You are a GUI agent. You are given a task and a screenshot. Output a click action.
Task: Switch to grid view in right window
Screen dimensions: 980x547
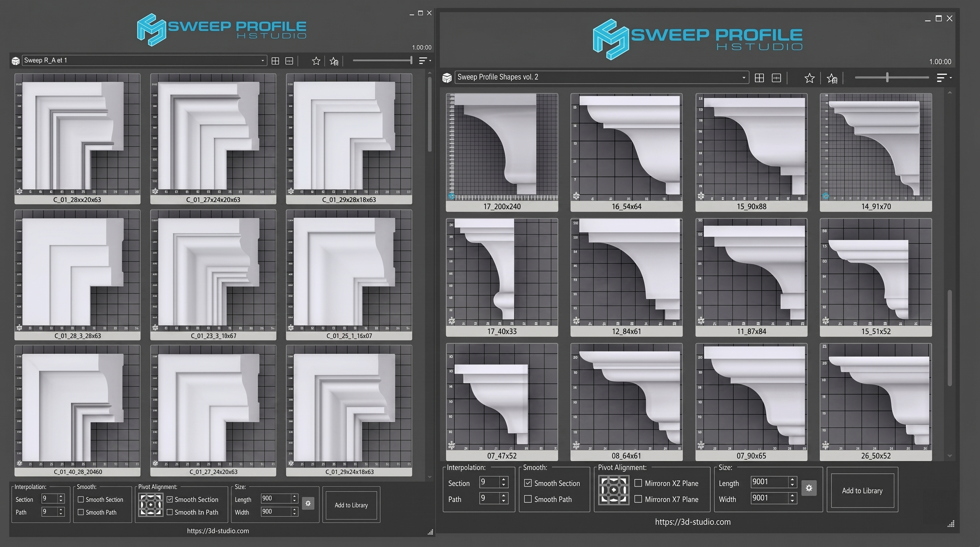(759, 78)
